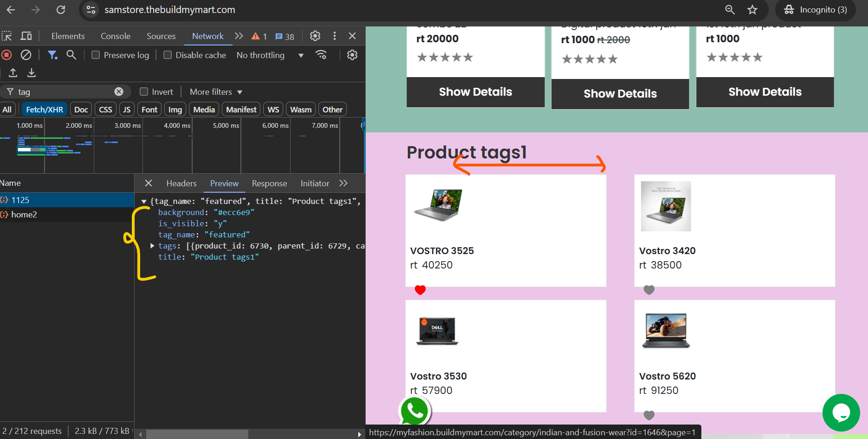
Task: Select the 1125 request row
Action: click(x=67, y=200)
